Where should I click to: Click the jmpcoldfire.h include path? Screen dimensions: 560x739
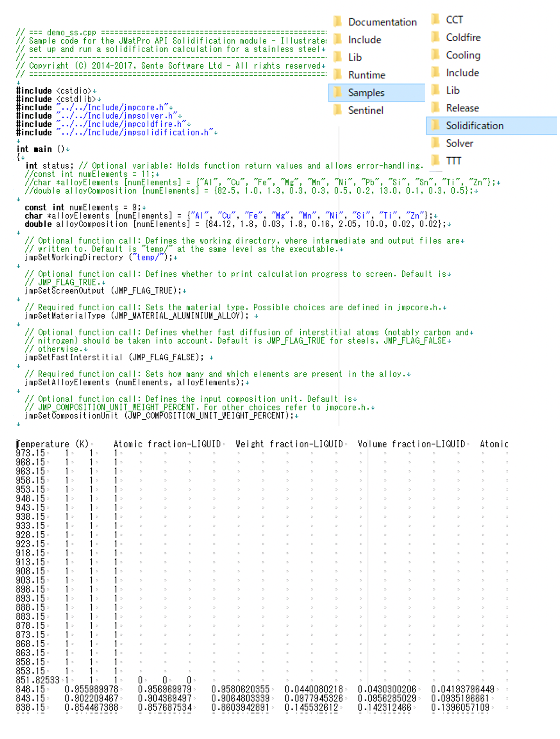coord(121,124)
